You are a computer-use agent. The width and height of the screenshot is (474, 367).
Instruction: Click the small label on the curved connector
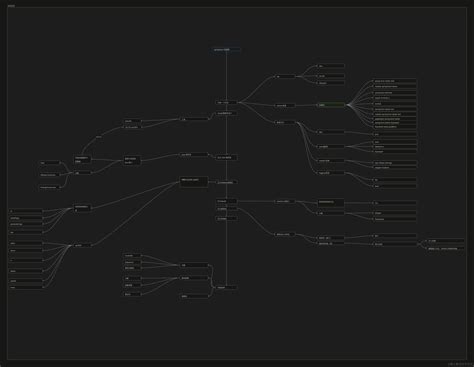99,137
